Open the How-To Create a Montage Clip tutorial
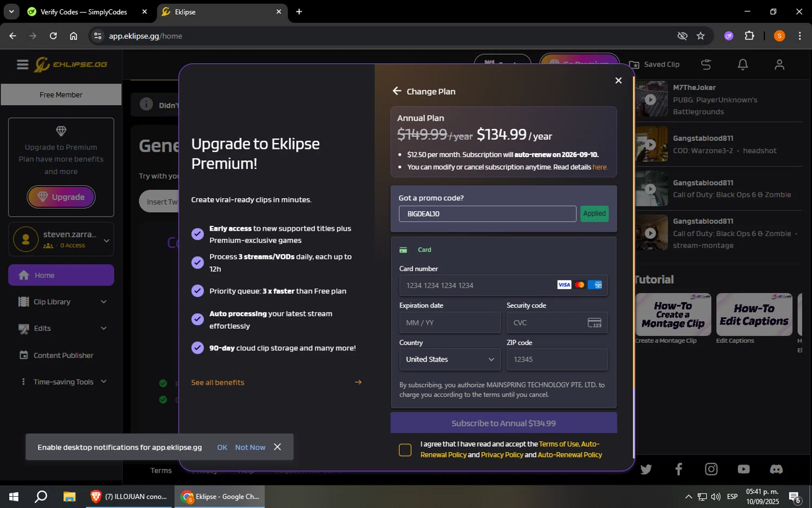 pyautogui.click(x=673, y=315)
